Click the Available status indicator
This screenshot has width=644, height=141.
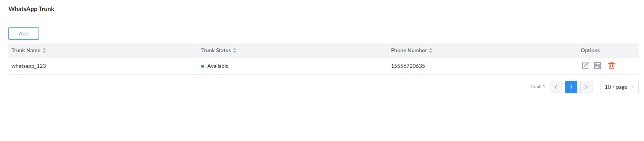pos(215,66)
